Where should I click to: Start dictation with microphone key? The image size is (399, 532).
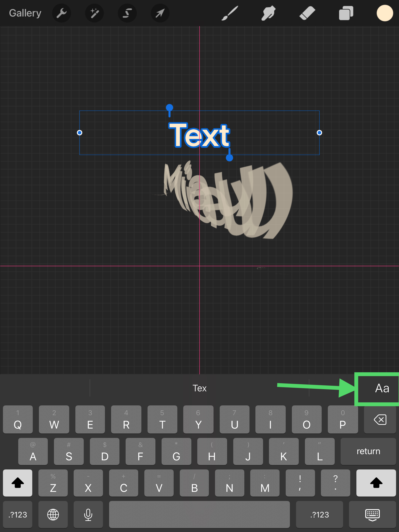pyautogui.click(x=88, y=515)
